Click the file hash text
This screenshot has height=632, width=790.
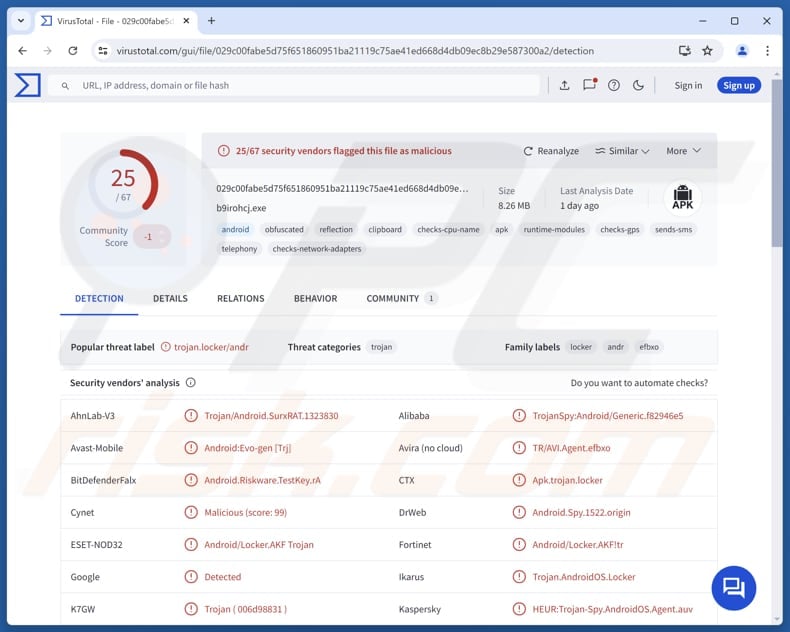tap(342, 188)
